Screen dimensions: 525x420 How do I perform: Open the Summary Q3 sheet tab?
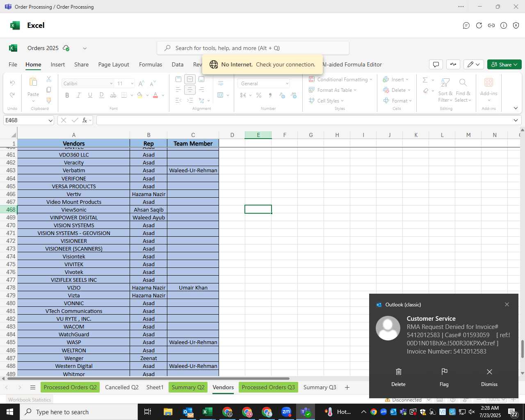click(x=320, y=387)
